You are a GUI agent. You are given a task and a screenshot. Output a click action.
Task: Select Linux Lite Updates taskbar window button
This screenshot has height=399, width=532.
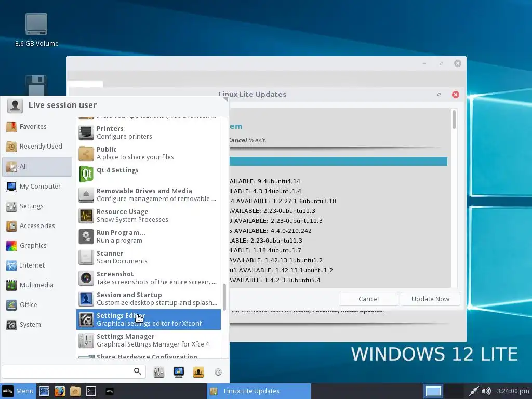259,391
